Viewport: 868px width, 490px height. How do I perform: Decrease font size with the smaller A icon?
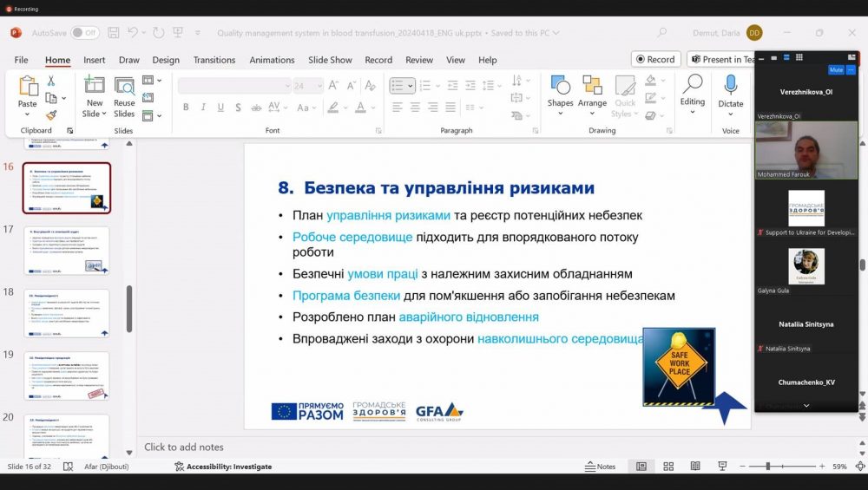[x=352, y=85]
